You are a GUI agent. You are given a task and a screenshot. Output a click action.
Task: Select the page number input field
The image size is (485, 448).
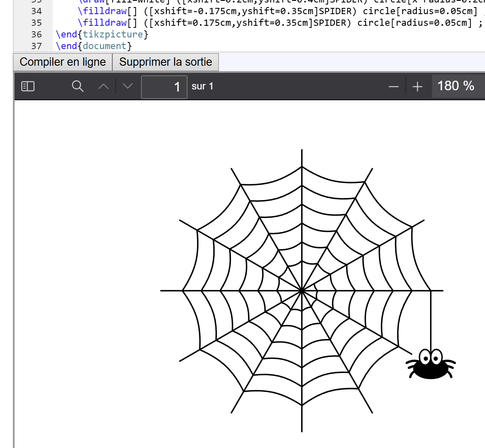pos(164,87)
